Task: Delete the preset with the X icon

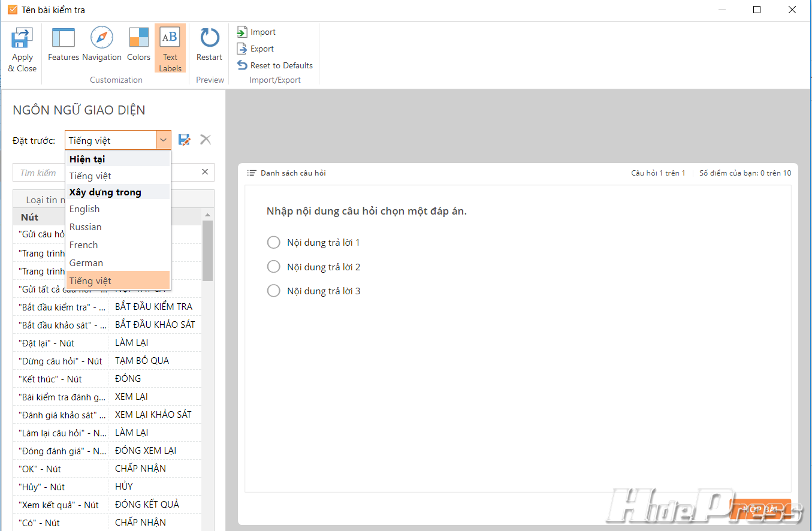Action: point(206,140)
